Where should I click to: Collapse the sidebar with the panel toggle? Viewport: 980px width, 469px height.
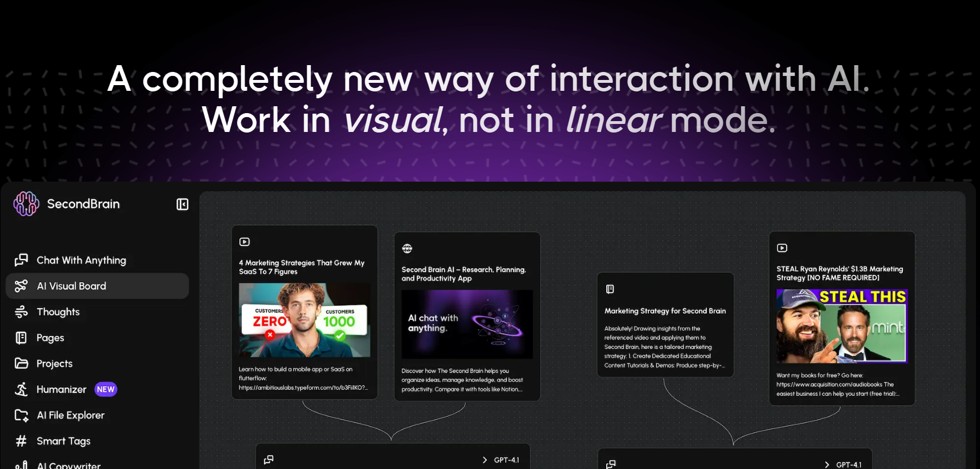(x=182, y=205)
